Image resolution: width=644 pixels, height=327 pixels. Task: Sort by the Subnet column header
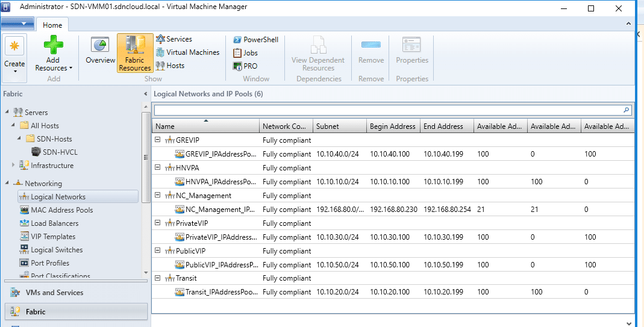click(340, 126)
